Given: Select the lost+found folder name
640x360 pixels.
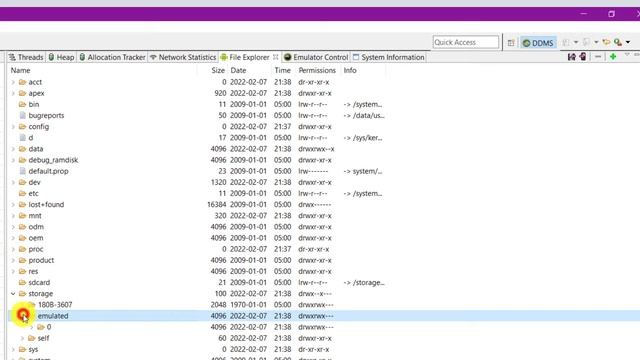Looking at the screenshot, I should click(x=46, y=204).
